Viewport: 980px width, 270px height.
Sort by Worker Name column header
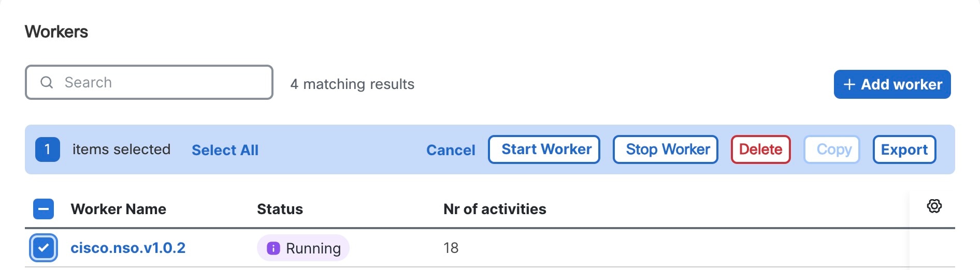coord(119,209)
